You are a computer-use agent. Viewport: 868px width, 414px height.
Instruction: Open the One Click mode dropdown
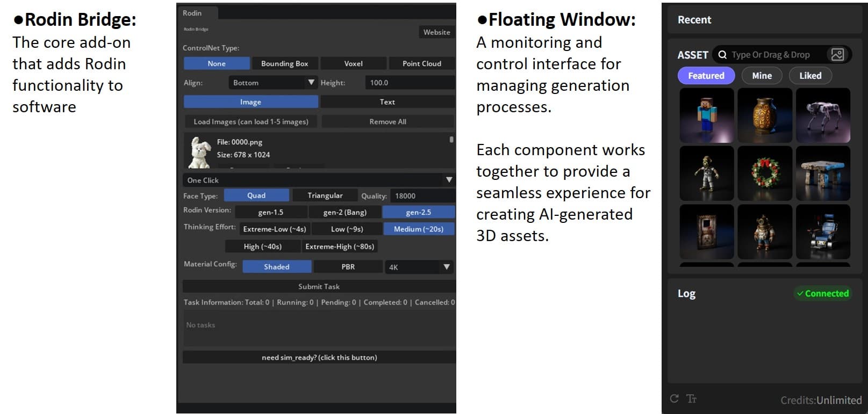click(319, 180)
